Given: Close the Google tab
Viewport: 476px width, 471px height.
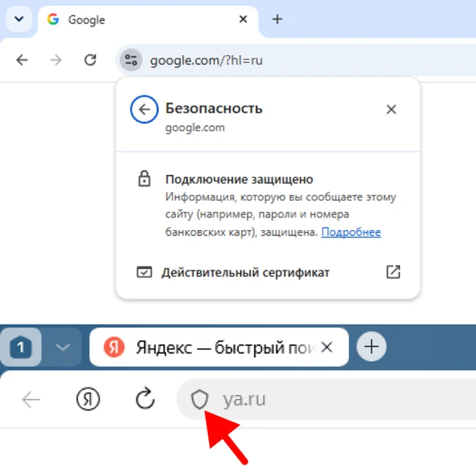Looking at the screenshot, I should pos(243,20).
